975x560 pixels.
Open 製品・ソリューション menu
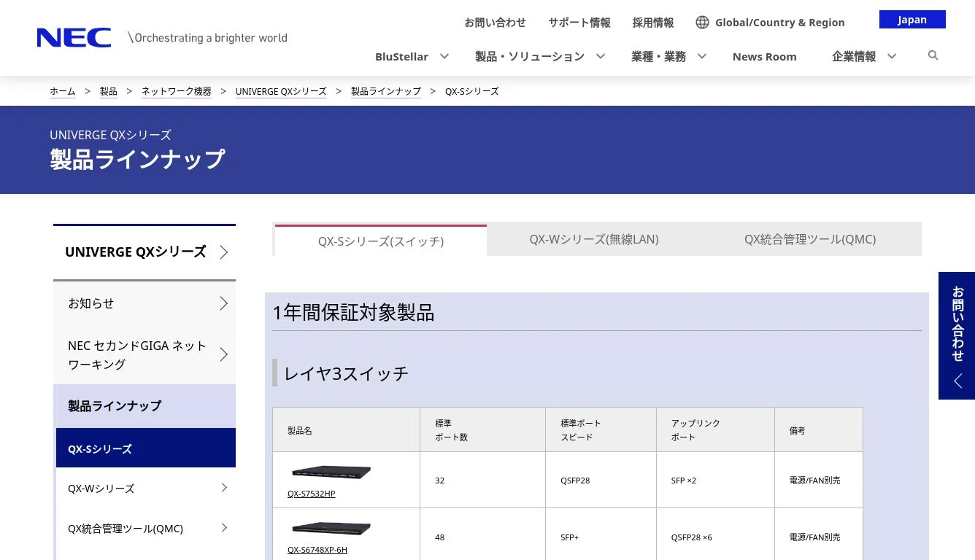(x=530, y=56)
